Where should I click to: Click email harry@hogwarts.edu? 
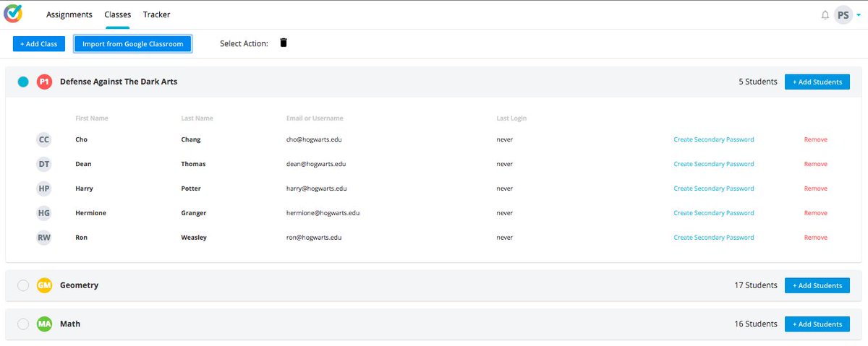[x=317, y=189]
